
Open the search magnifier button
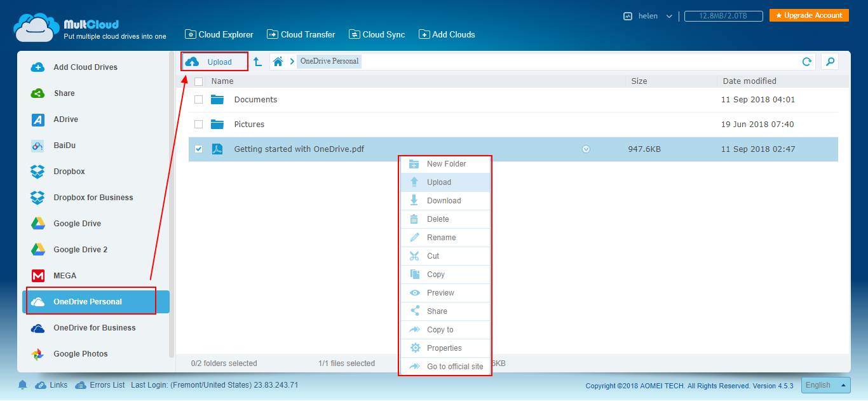[x=830, y=62]
